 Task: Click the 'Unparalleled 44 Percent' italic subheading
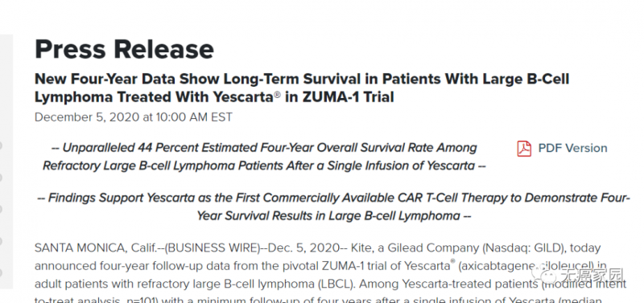tap(265, 157)
